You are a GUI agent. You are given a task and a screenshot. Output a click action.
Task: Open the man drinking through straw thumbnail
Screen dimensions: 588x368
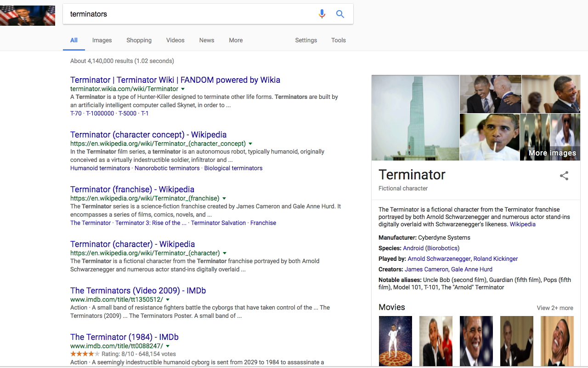coord(490,137)
